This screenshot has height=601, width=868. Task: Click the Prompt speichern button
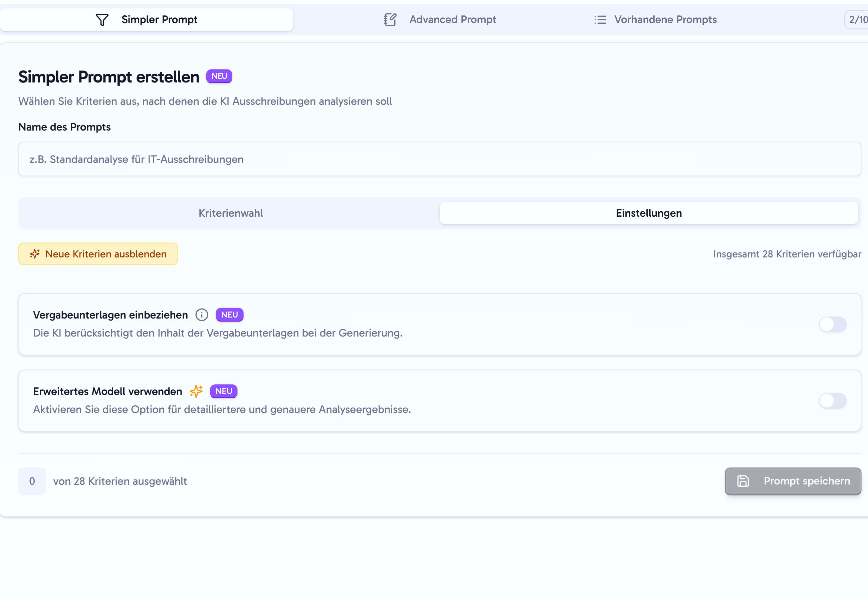[793, 481]
